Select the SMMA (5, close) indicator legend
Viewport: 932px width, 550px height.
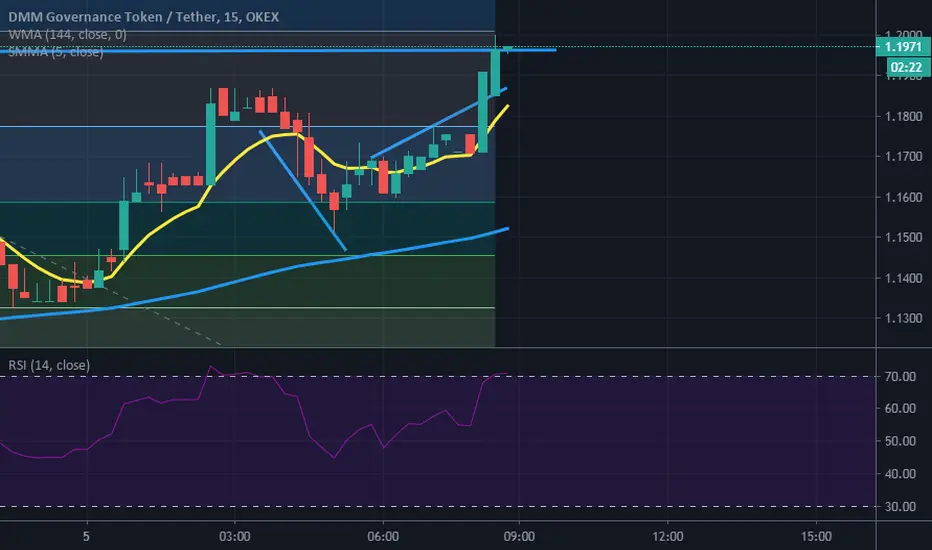point(56,52)
